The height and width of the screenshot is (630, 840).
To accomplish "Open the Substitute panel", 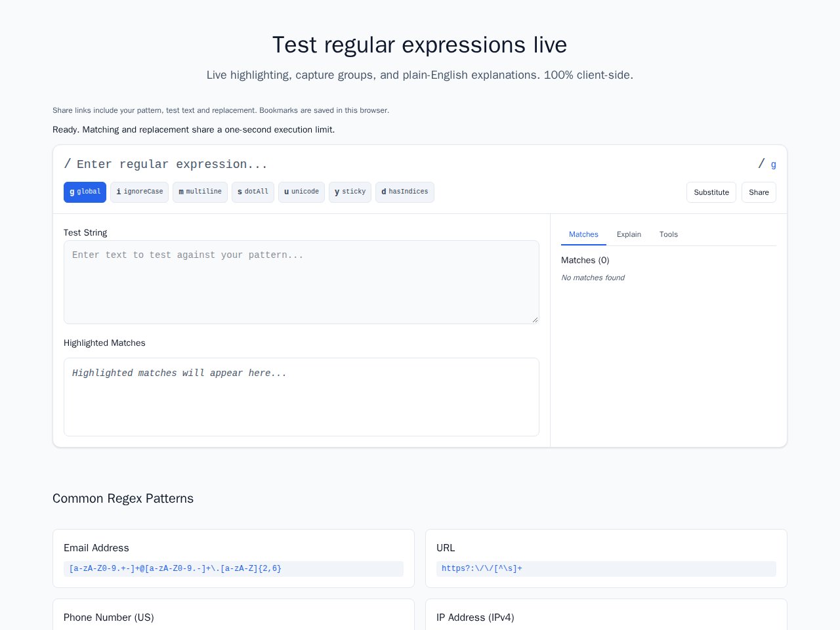I will tap(711, 192).
